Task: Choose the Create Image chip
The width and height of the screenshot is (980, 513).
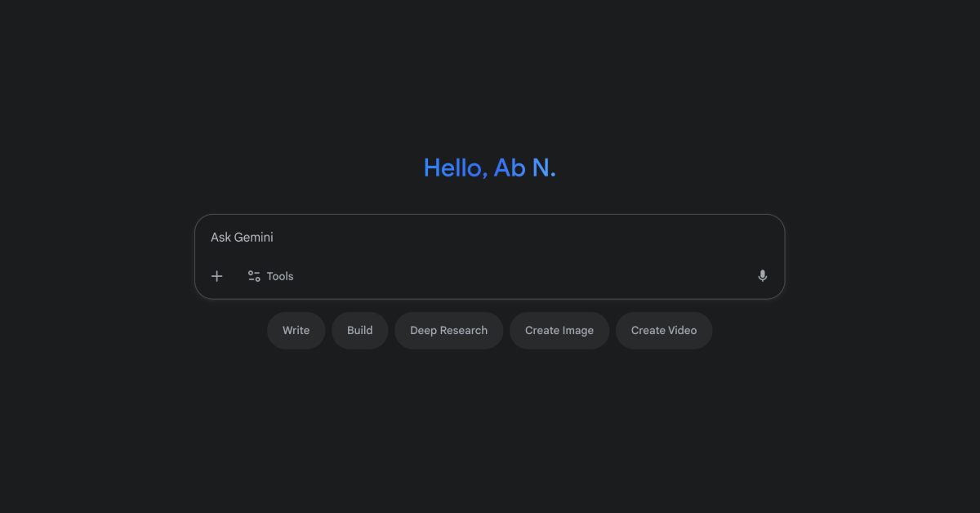Action: 559,330
